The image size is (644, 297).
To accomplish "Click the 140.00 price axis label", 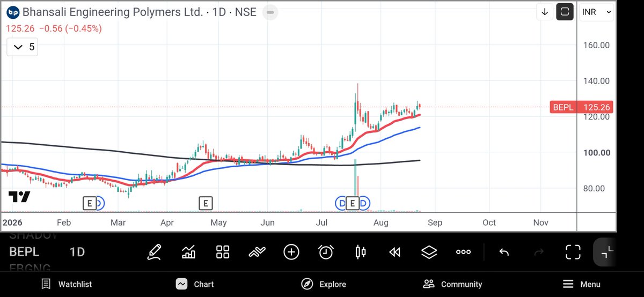I will [596, 81].
